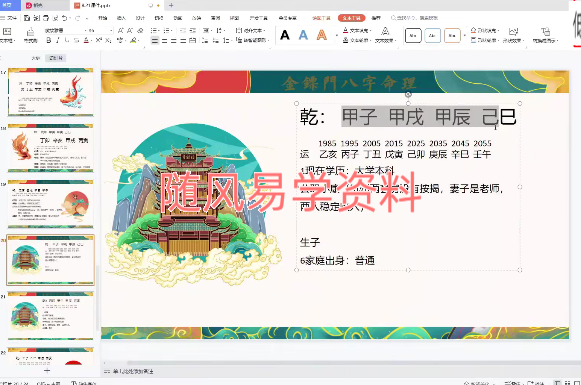Select the blue-bordered shape style preset
Screen dimensions: 581x385
pyautogui.click(x=432, y=36)
